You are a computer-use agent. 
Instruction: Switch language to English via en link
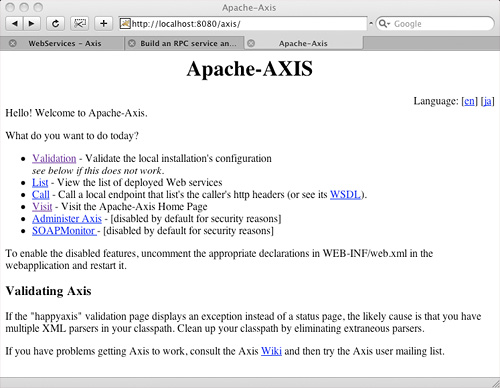[469, 101]
